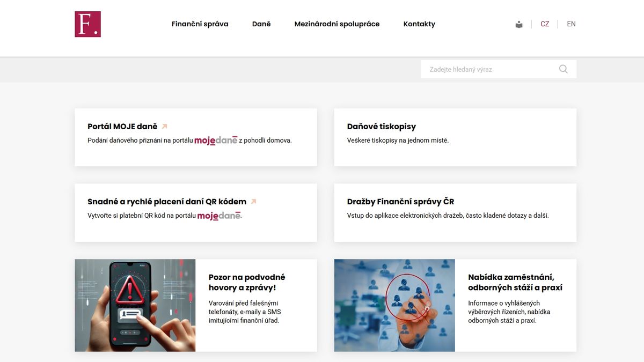Open Nabídka zaměstnání, odborných stáží a praxí
Image resolution: width=644 pixels, height=362 pixels.
[x=515, y=282]
